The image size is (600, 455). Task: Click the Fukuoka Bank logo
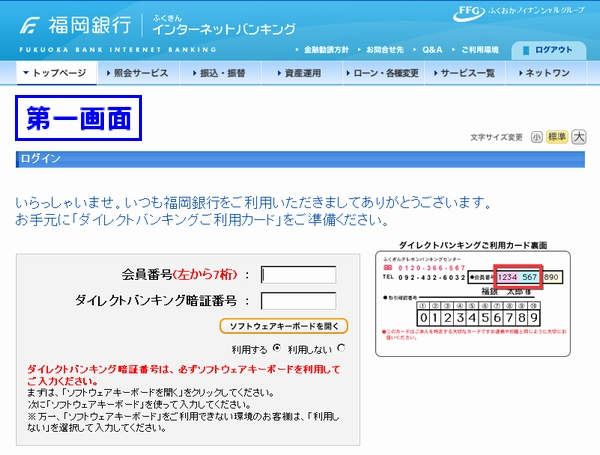click(75, 25)
